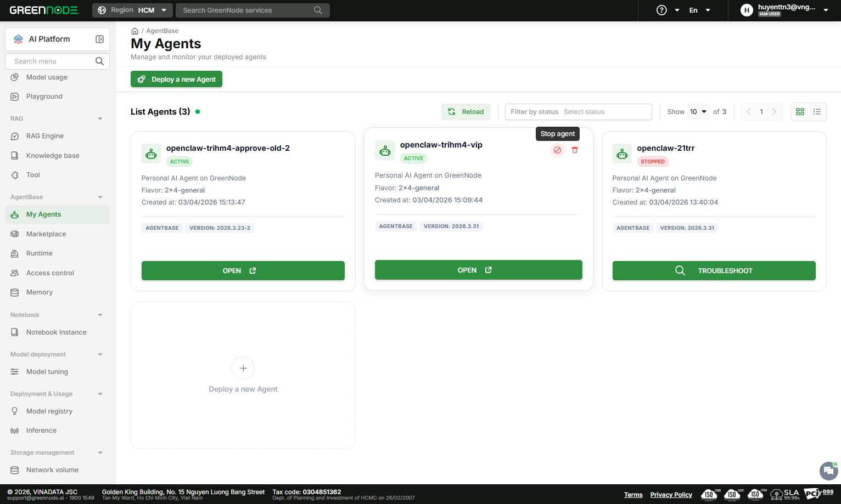Select page number 1 in pagination
Image resolution: width=841 pixels, height=504 pixels.
[761, 112]
